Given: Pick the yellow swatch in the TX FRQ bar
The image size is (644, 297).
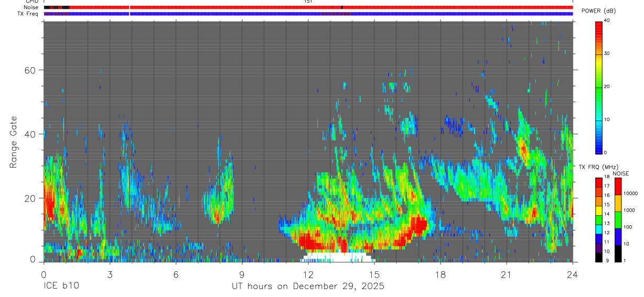Looking at the screenshot, I should (599, 211).
